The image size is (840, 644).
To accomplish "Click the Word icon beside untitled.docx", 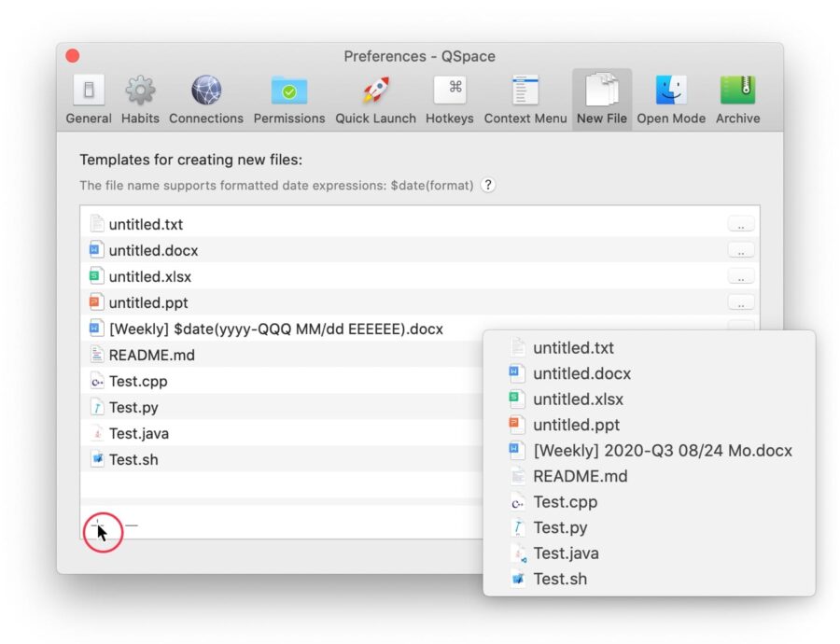I will 97,250.
